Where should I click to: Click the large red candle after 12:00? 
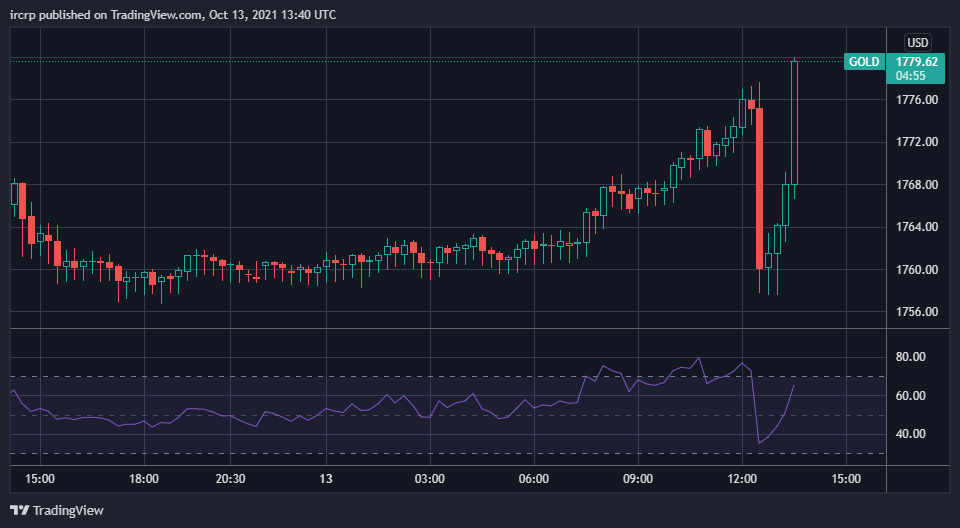tap(759, 188)
